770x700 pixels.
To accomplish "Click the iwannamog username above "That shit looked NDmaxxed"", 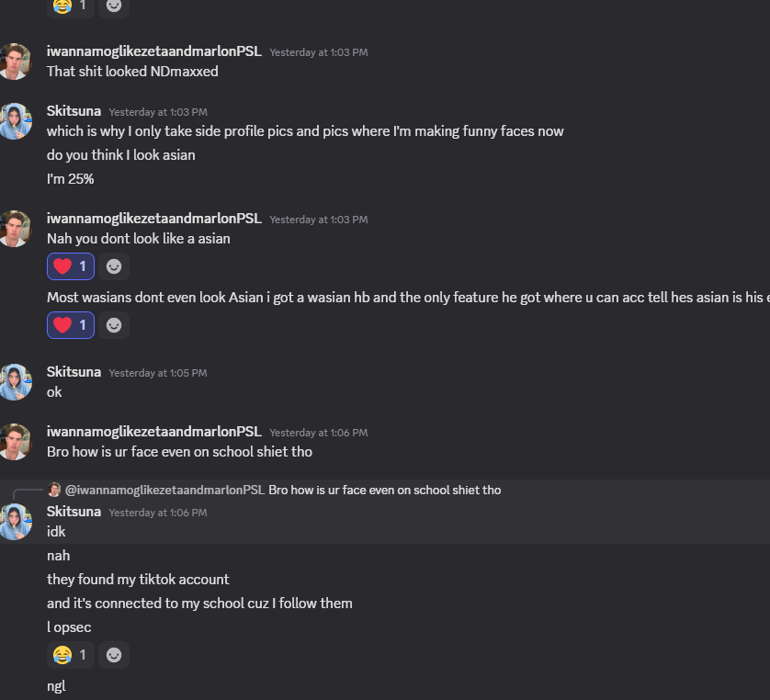I will pyautogui.click(x=153, y=51).
